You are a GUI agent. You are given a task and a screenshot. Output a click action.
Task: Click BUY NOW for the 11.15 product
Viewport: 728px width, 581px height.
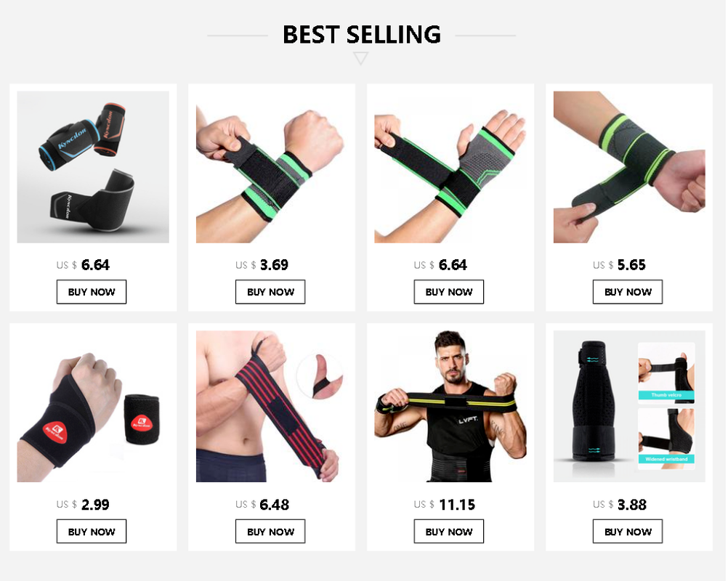tap(449, 532)
